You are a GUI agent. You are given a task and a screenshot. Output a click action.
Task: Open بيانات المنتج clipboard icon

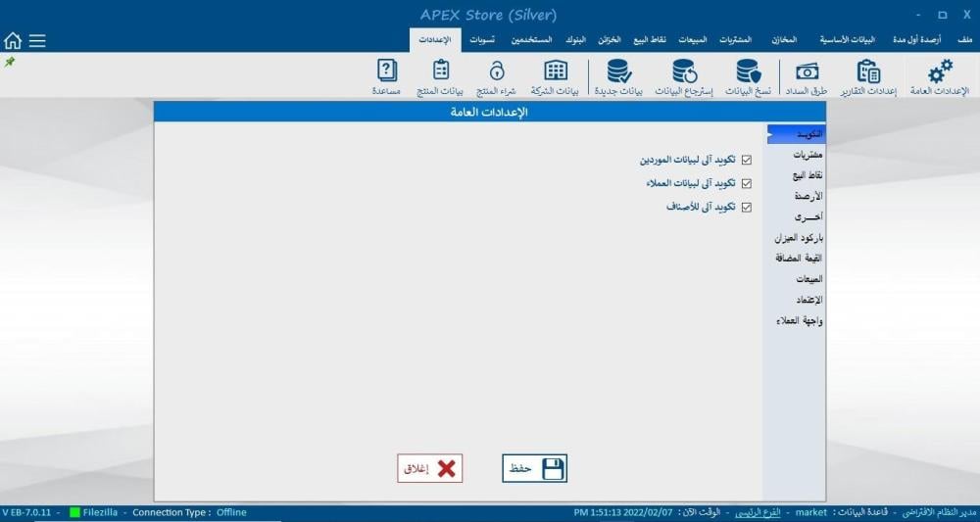[x=441, y=72]
